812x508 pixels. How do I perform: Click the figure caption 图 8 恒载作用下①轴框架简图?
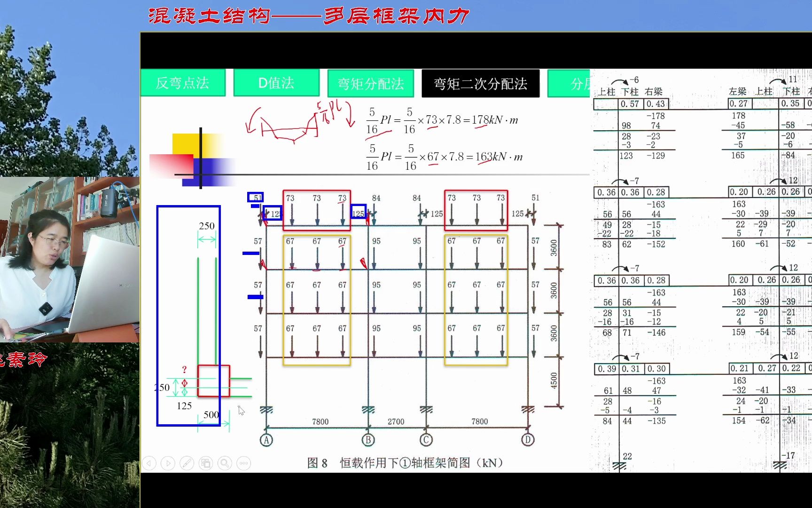(405, 463)
